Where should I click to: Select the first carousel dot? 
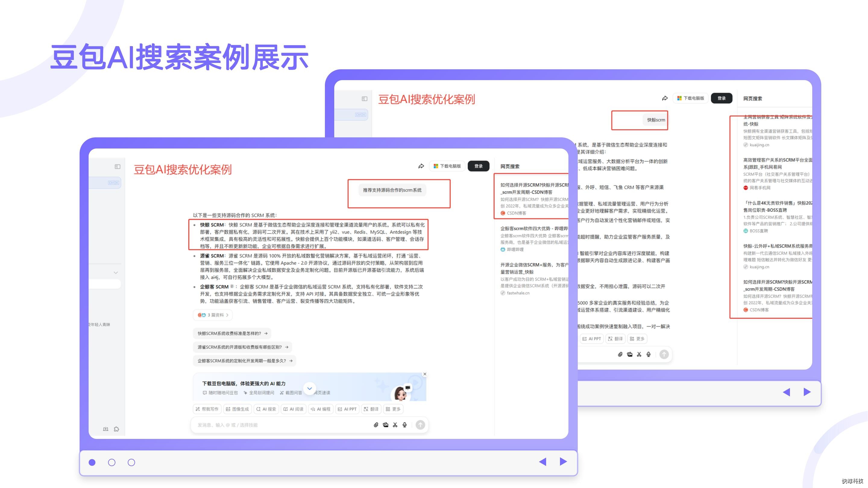point(92,462)
